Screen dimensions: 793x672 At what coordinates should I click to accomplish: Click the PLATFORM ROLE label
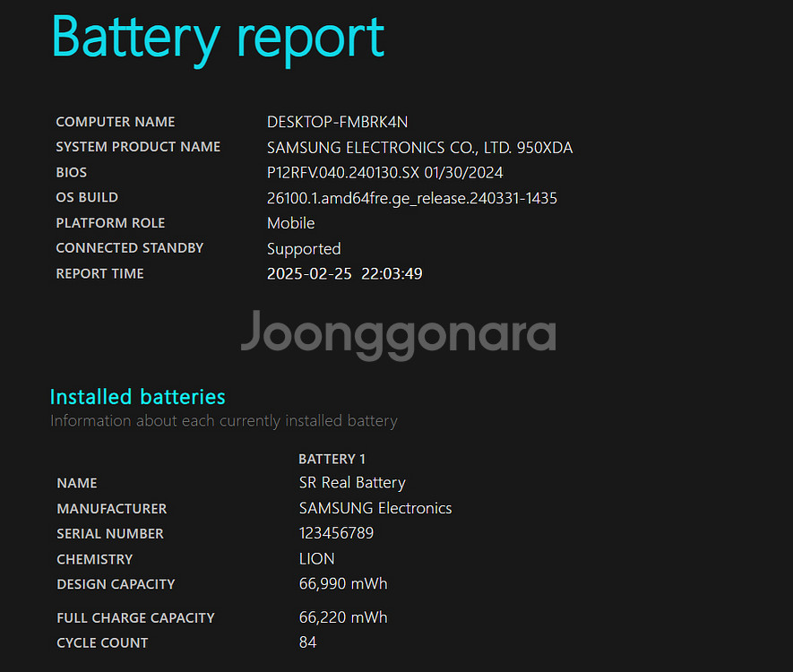[110, 223]
